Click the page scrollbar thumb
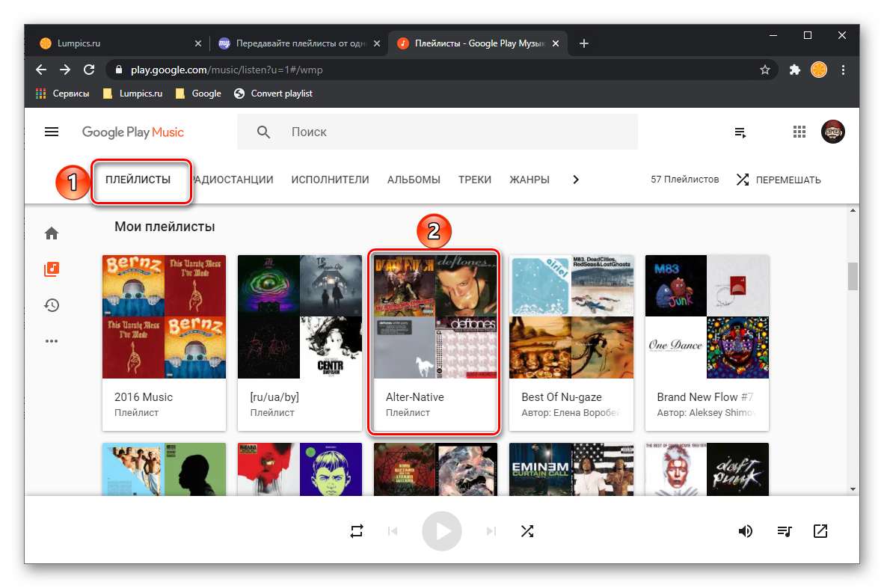 (x=853, y=276)
